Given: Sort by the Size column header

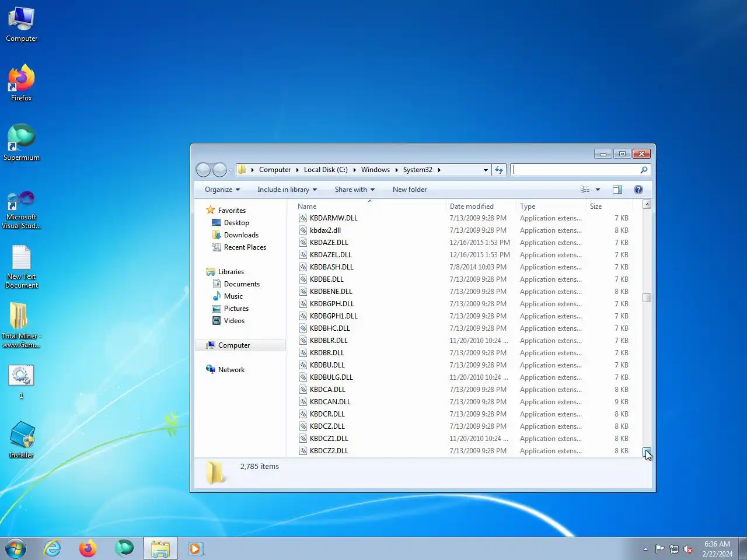Looking at the screenshot, I should click(609, 206).
